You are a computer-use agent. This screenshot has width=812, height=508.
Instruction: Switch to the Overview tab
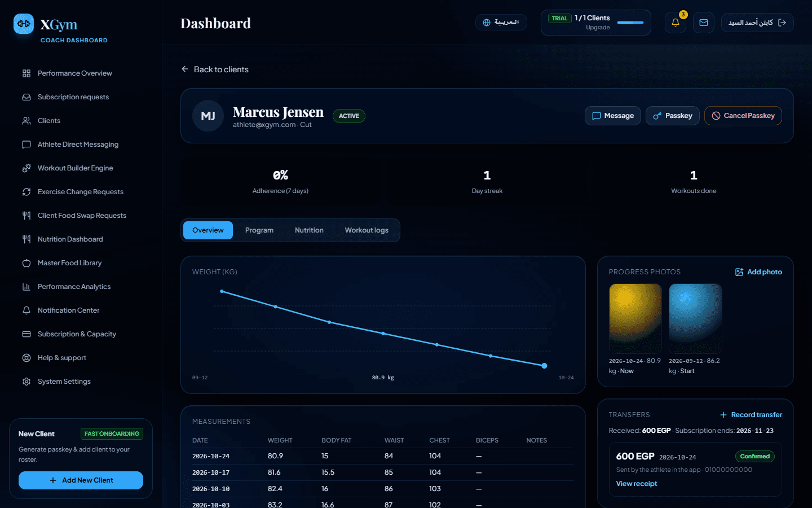(x=208, y=230)
